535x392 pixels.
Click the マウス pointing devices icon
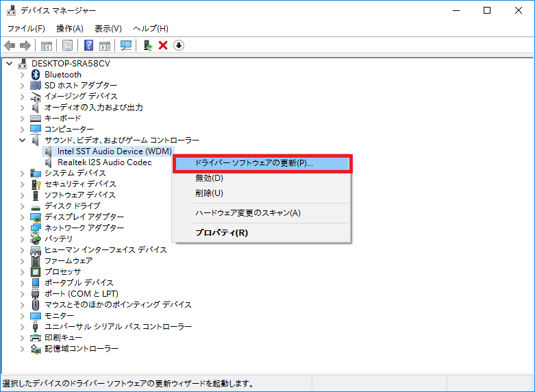pyautogui.click(x=36, y=304)
